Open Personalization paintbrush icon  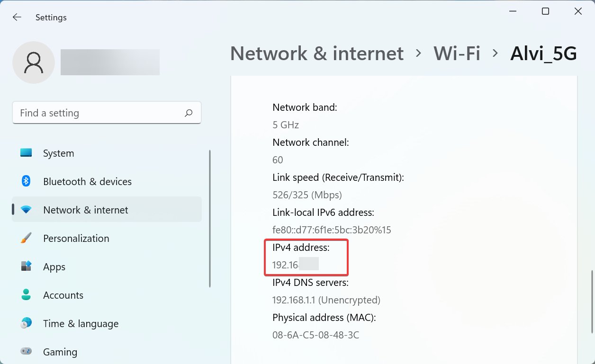[26, 238]
